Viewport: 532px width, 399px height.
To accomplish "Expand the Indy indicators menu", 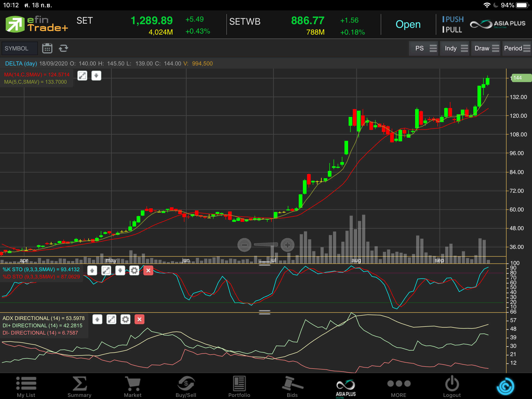I will tap(454, 48).
